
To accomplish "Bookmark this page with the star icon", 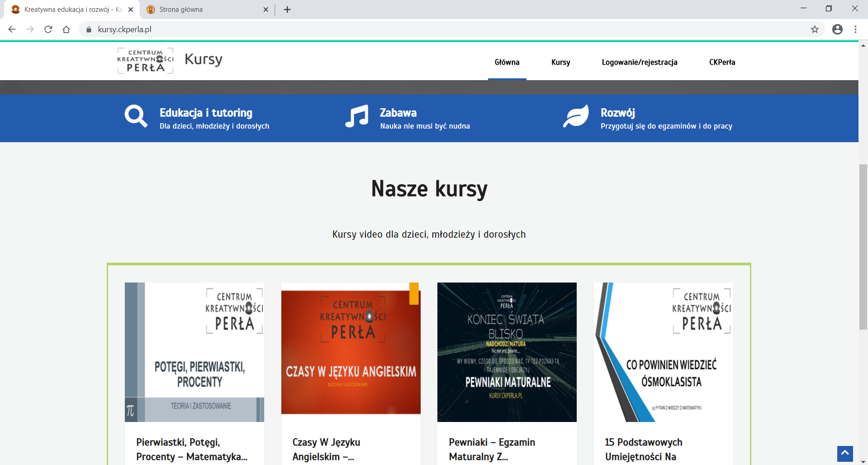I will (x=815, y=29).
